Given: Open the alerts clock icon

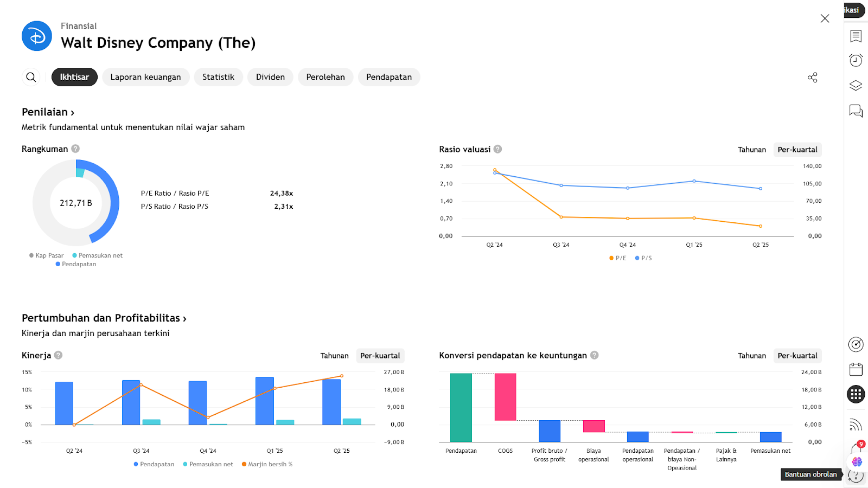Looking at the screenshot, I should click(856, 60).
